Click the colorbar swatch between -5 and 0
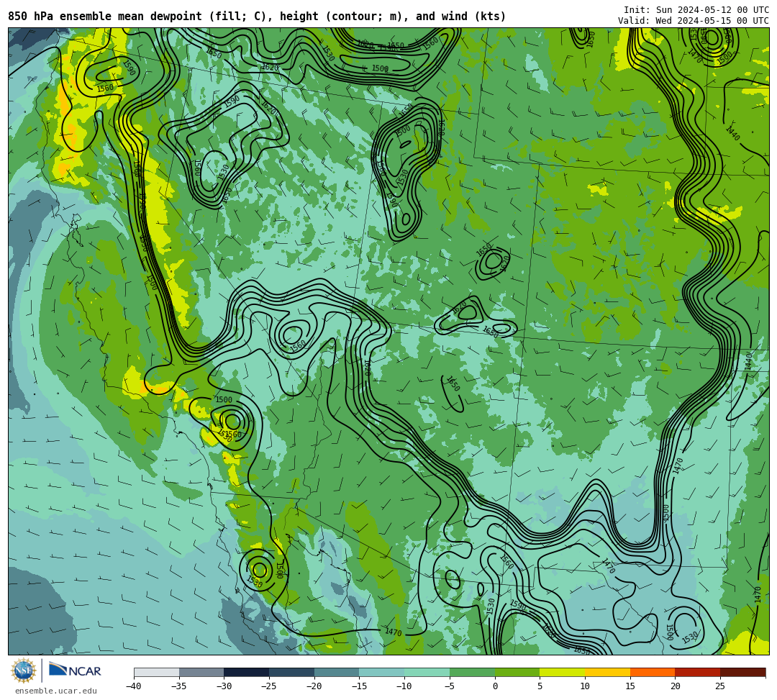 472,672
